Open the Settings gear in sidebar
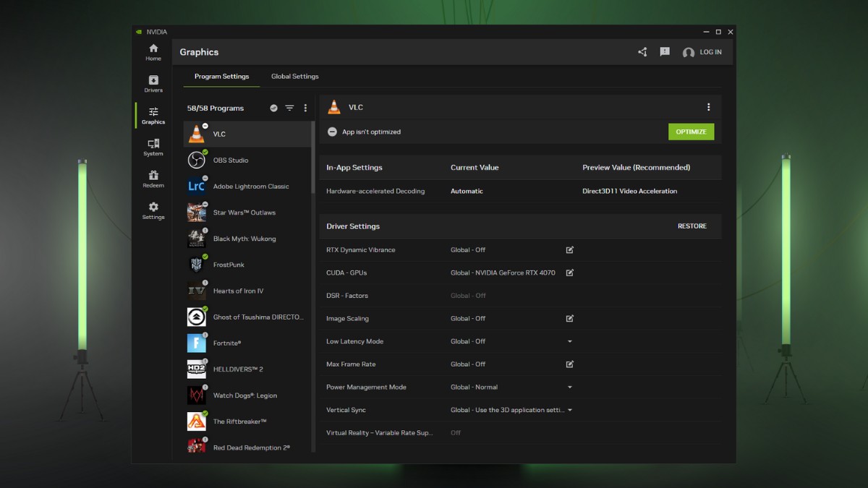 tap(153, 211)
